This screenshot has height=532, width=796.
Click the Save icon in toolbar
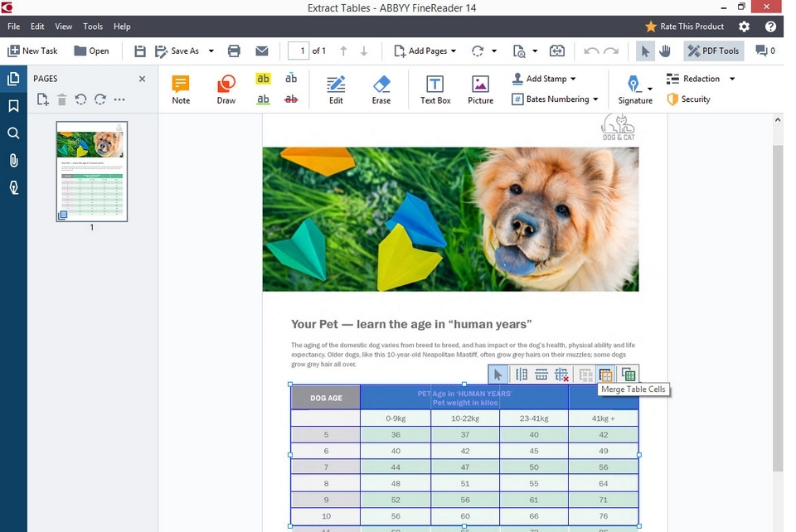(140, 51)
